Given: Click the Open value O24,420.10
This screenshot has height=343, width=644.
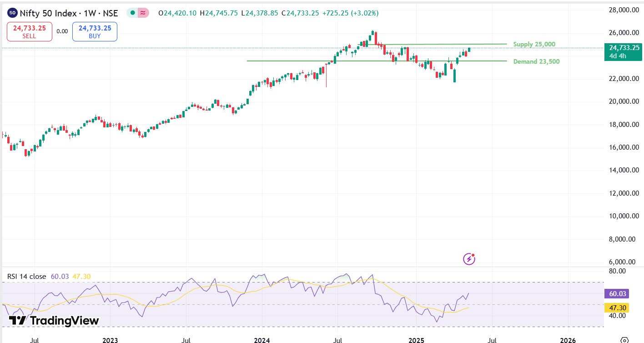Looking at the screenshot, I should point(177,13).
